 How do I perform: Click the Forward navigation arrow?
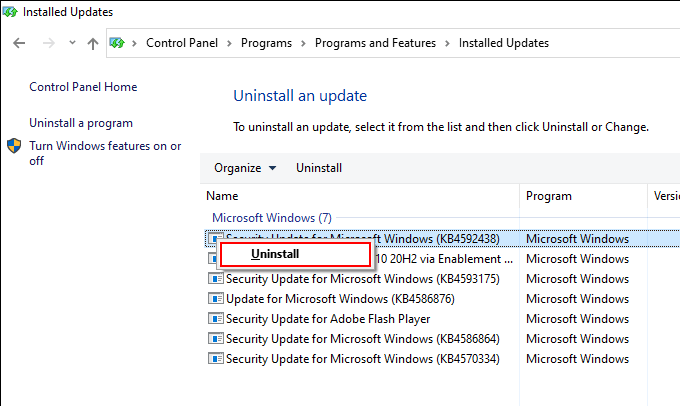tap(48, 43)
